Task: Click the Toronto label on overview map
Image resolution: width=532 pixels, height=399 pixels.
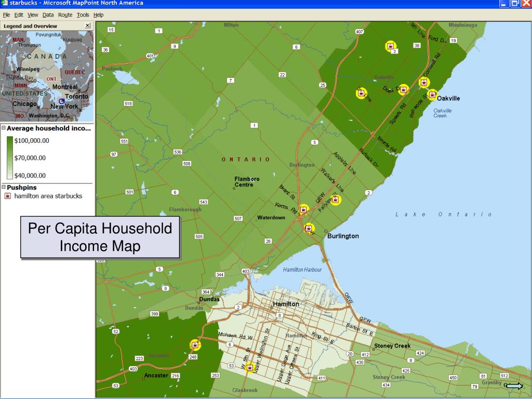Action: [77, 96]
